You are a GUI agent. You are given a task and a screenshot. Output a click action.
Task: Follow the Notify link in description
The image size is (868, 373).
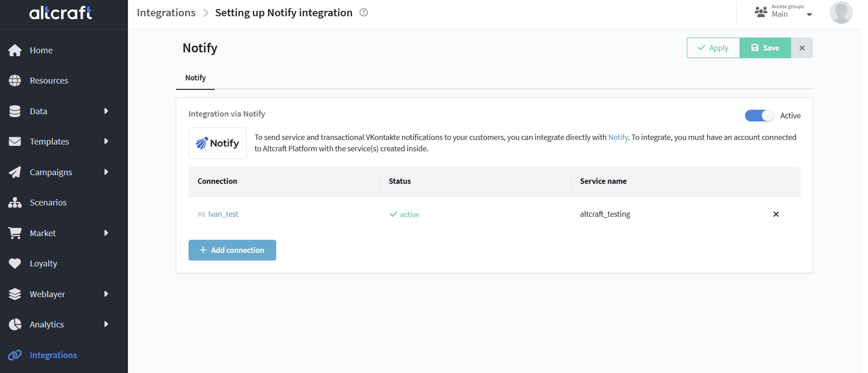618,137
